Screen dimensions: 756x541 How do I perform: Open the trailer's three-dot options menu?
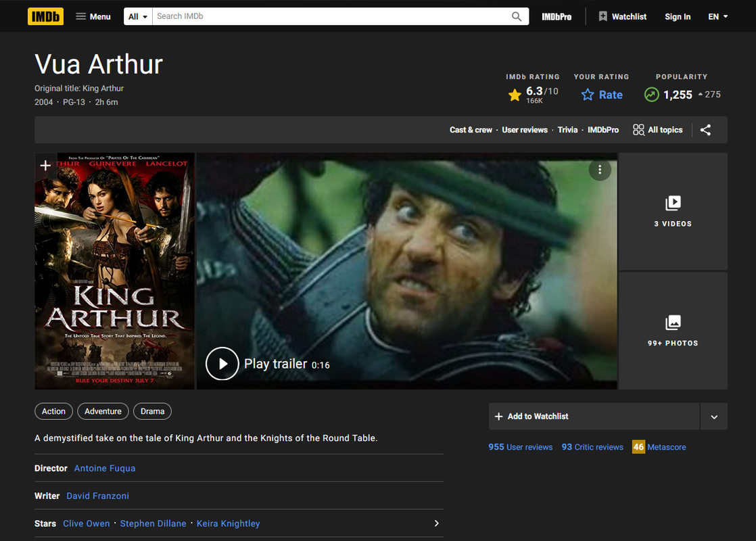click(600, 170)
